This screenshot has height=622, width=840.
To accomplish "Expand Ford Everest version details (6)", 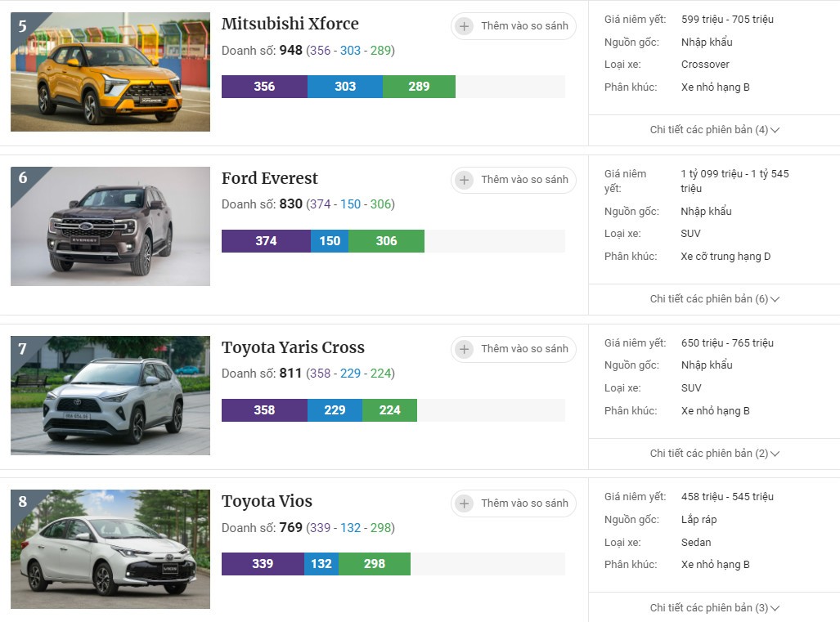I will (x=714, y=298).
